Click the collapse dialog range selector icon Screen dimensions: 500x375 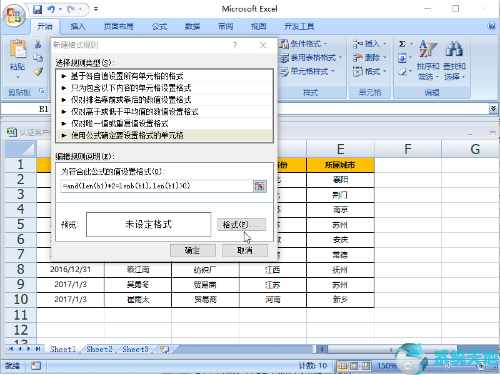260,186
